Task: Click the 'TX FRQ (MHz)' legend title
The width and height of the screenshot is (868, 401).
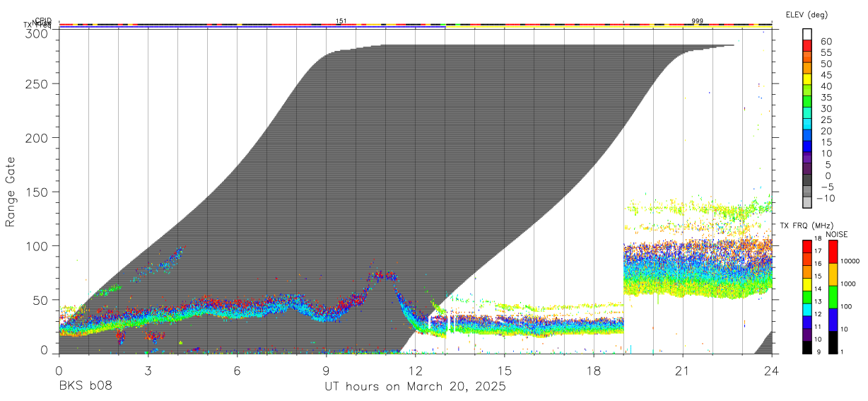Action: pyautogui.click(x=806, y=226)
